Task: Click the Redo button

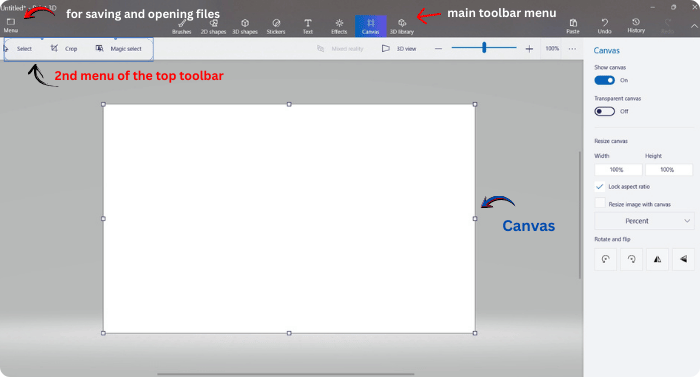Action: (x=667, y=26)
